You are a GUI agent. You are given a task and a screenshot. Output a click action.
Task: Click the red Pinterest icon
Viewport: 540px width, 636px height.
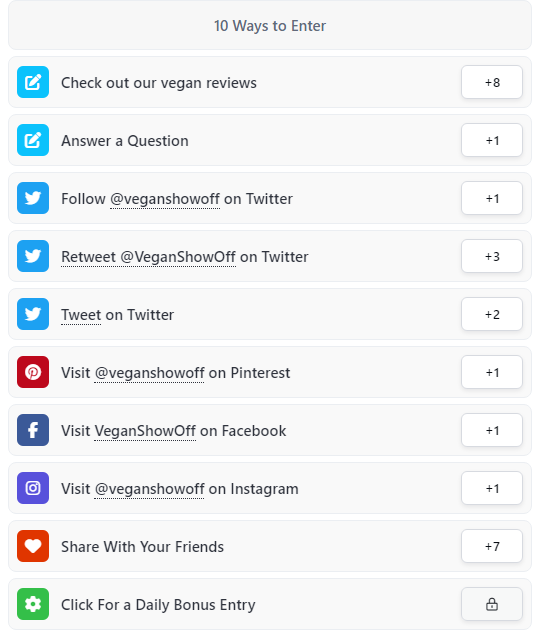33,372
